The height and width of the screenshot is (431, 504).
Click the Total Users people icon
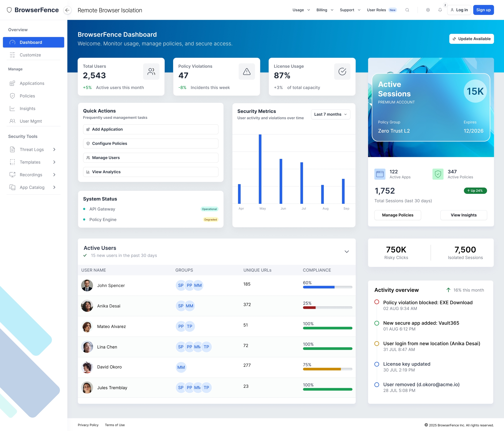pos(151,71)
